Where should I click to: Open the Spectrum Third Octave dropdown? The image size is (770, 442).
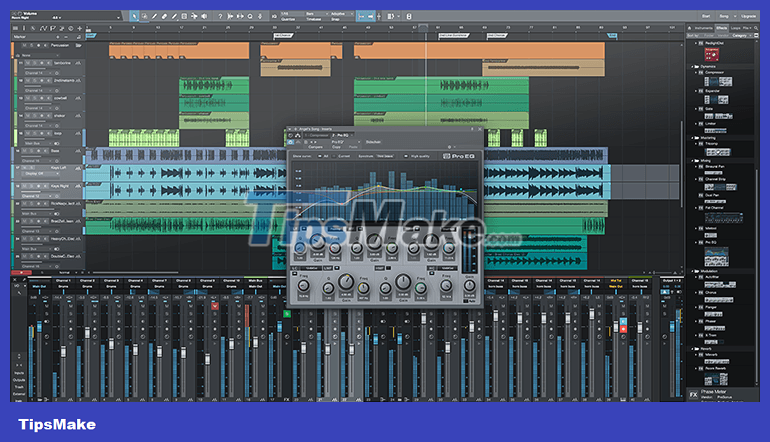pos(386,156)
